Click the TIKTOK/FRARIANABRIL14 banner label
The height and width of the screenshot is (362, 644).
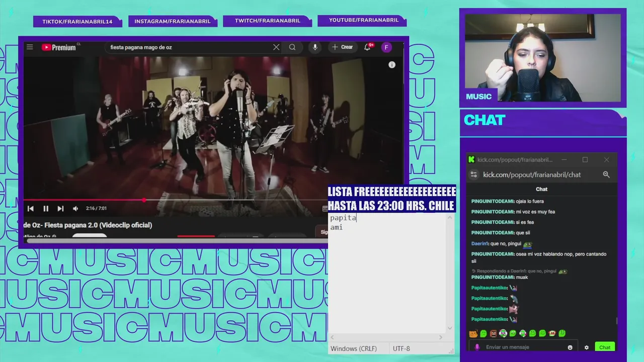tap(77, 22)
